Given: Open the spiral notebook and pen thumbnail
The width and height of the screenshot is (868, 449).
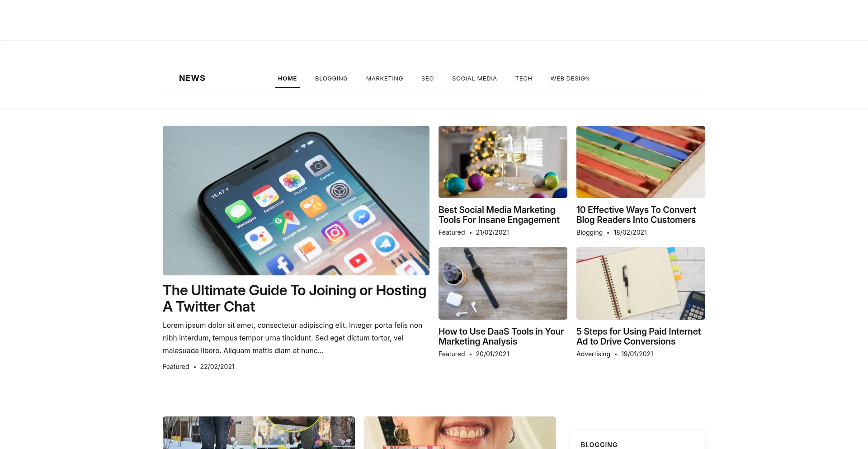Looking at the screenshot, I should pyautogui.click(x=641, y=283).
